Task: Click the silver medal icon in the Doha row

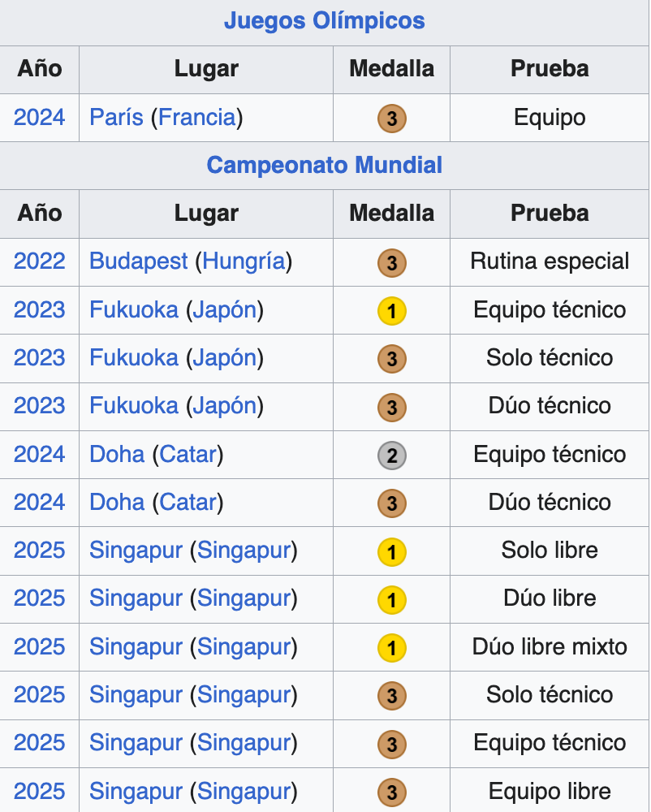Action: 391,456
